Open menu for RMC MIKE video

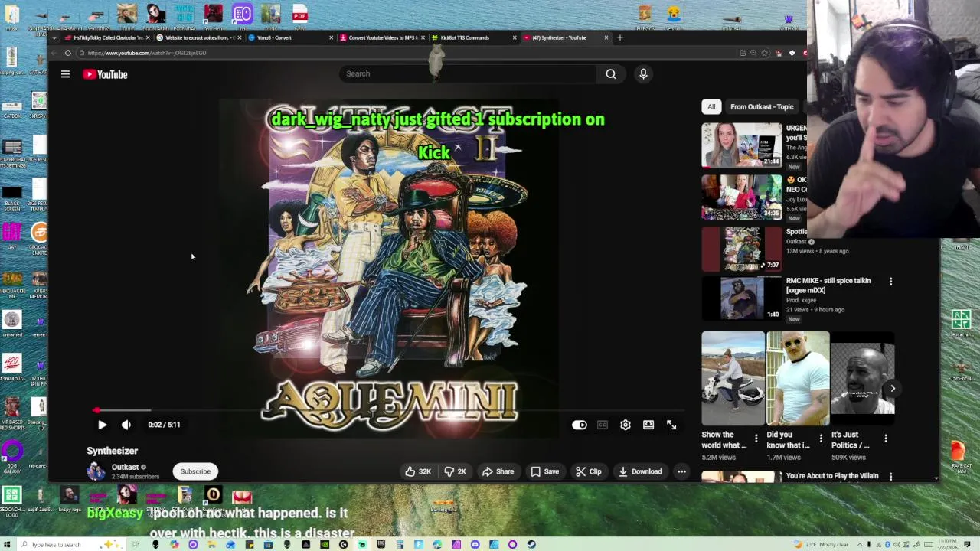pyautogui.click(x=890, y=282)
